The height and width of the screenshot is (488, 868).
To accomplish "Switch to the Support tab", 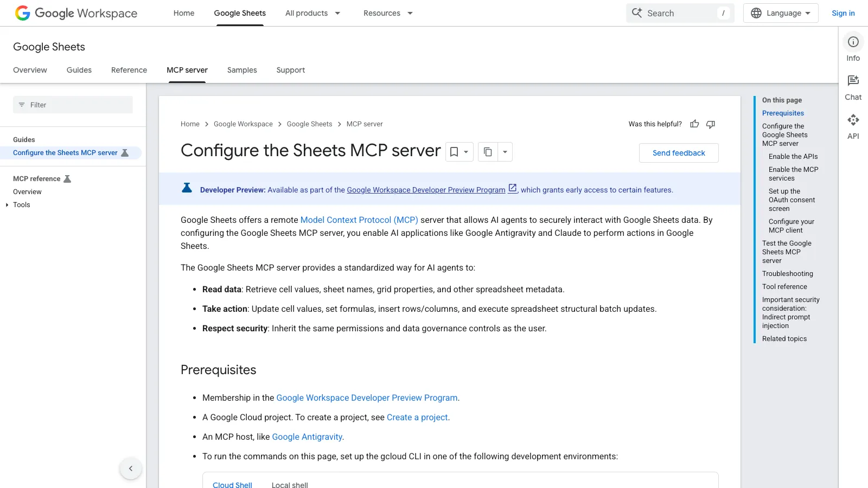I will 291,70.
